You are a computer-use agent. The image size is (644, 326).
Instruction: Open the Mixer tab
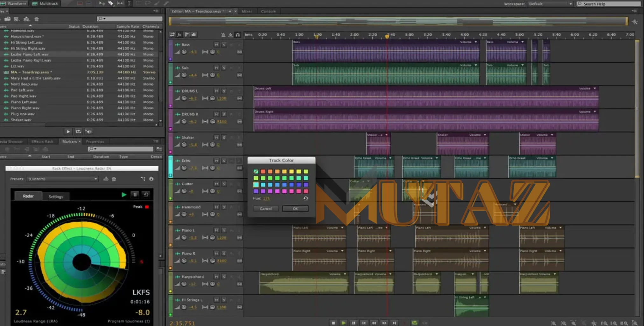click(x=247, y=11)
